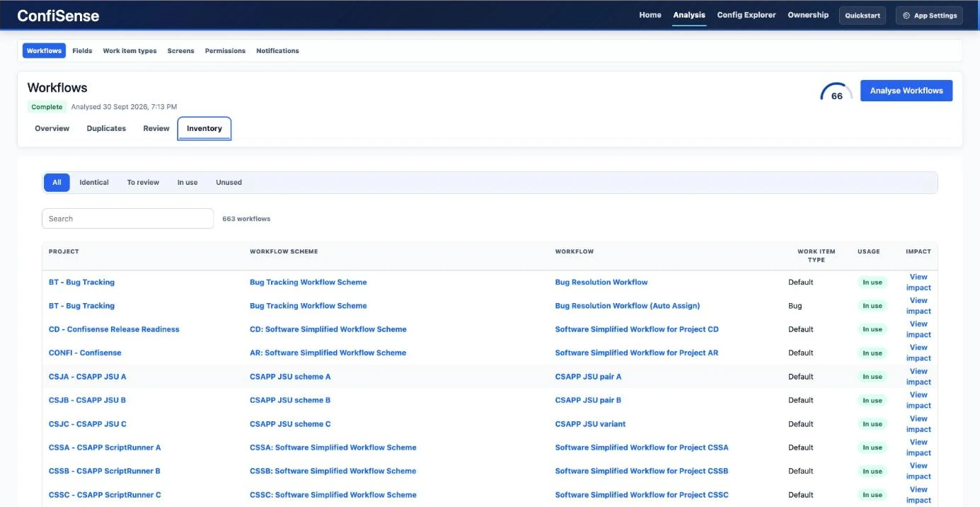Select the Identical filter
980x507 pixels.
(94, 183)
